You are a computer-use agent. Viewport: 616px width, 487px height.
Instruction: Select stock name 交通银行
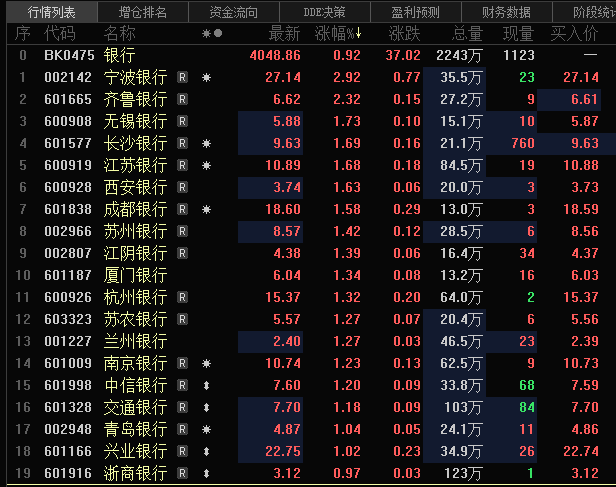tap(136, 407)
